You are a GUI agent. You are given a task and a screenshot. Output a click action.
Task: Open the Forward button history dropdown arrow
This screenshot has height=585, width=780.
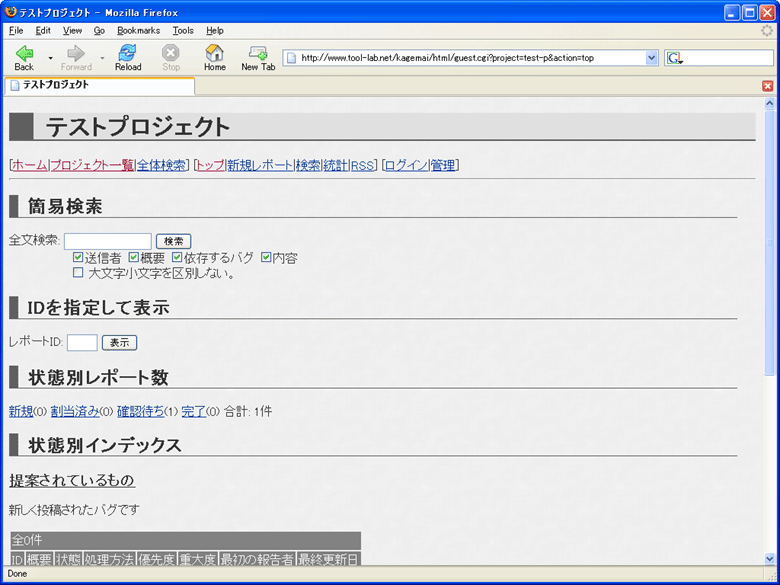click(x=101, y=57)
